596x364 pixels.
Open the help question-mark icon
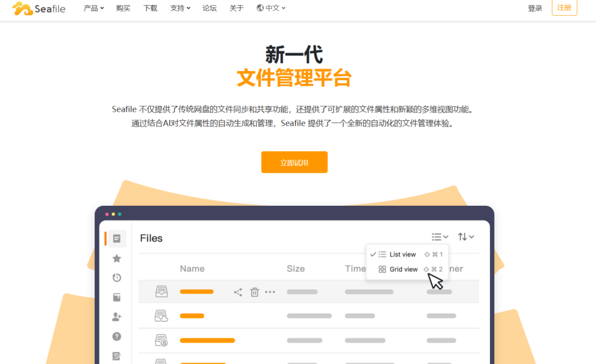116,336
